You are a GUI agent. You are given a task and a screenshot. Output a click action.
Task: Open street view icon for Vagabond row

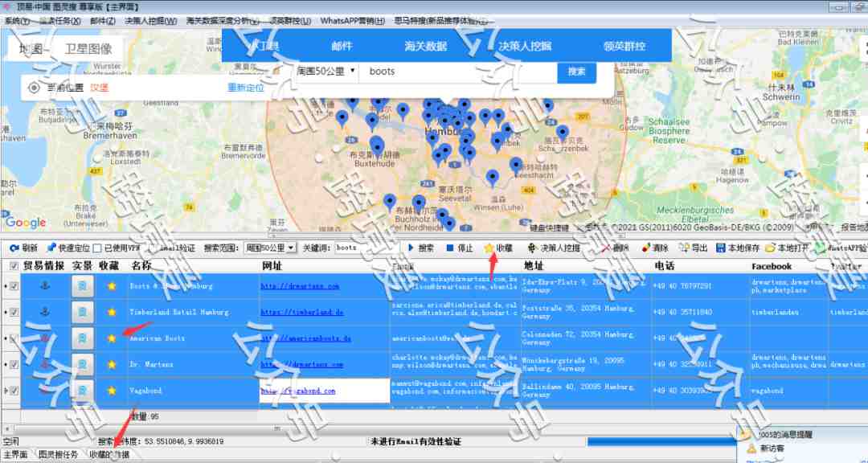pyautogui.click(x=83, y=391)
